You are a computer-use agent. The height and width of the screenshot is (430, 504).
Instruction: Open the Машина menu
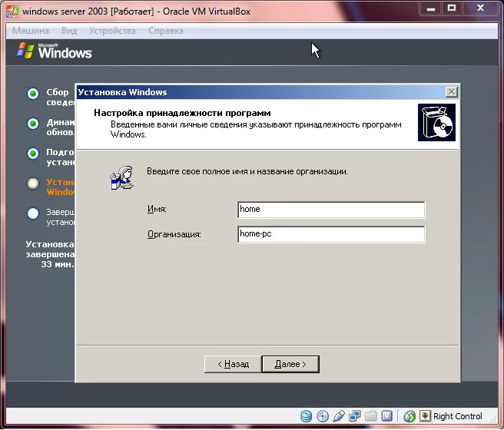(x=31, y=31)
